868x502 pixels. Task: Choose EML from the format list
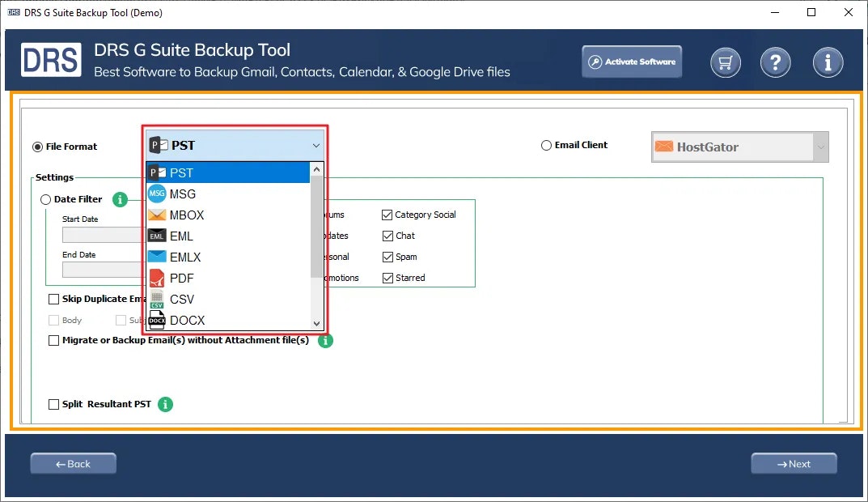228,236
